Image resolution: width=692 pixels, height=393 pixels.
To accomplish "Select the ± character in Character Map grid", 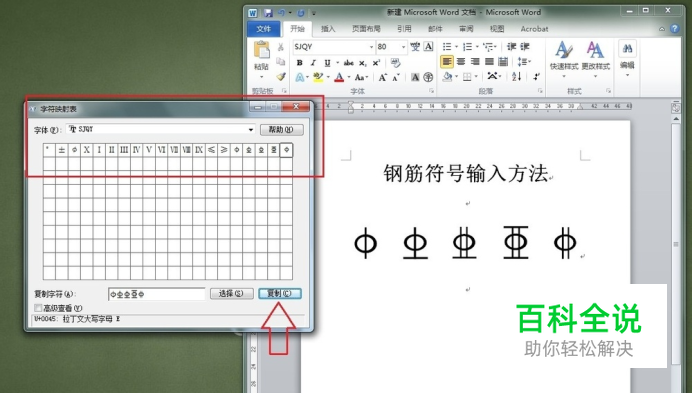I will 61,150.
